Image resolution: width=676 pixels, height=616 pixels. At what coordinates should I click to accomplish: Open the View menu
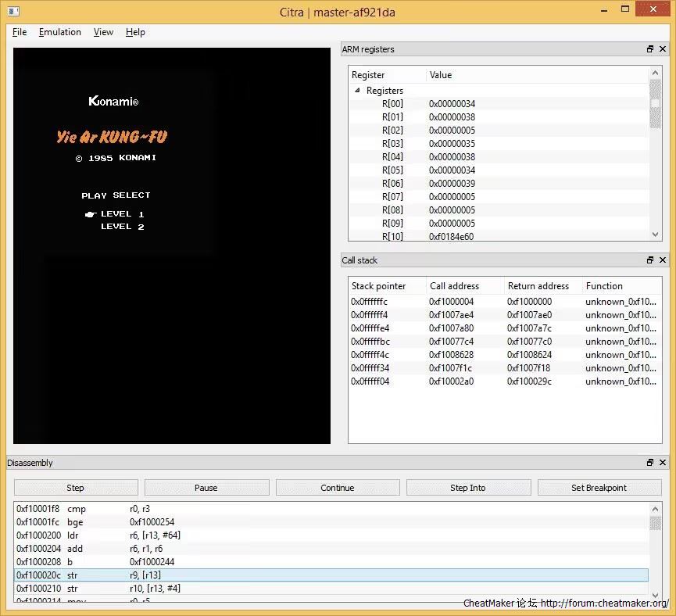pos(103,32)
